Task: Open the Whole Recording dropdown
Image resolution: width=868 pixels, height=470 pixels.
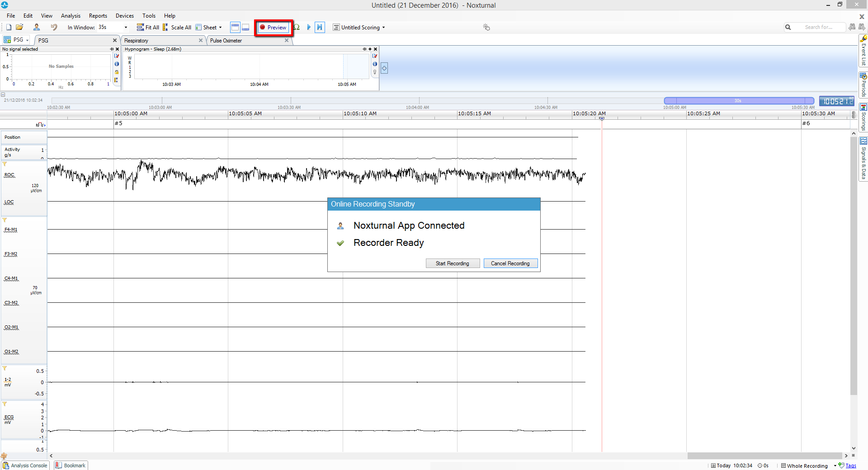Action: pyautogui.click(x=809, y=465)
